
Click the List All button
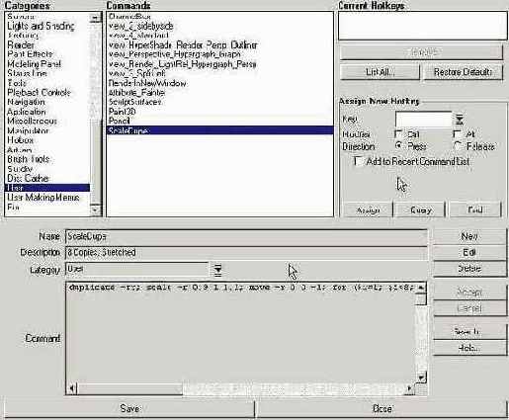(x=380, y=72)
